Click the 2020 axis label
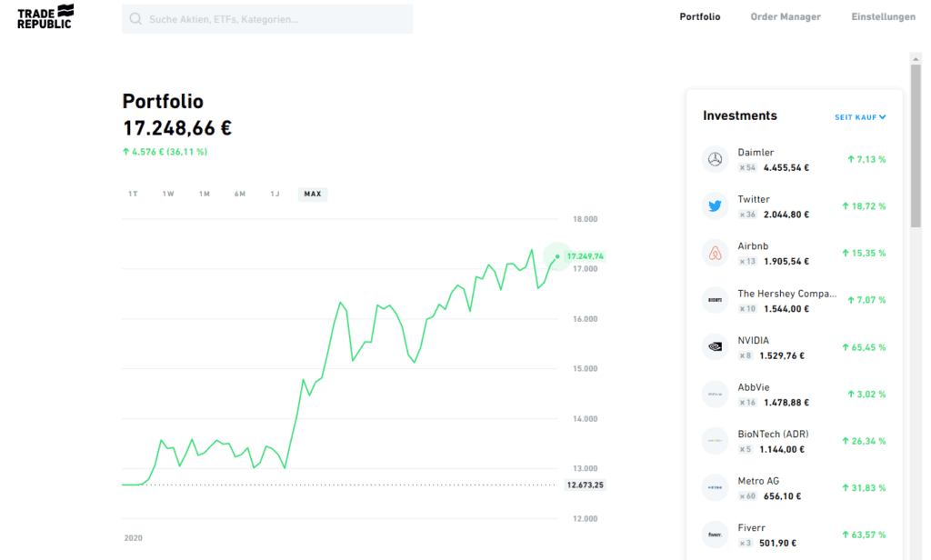The image size is (931, 560). click(133, 538)
